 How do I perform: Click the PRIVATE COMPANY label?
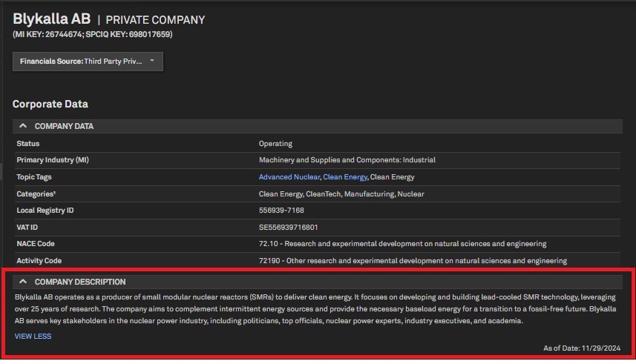[x=155, y=20]
